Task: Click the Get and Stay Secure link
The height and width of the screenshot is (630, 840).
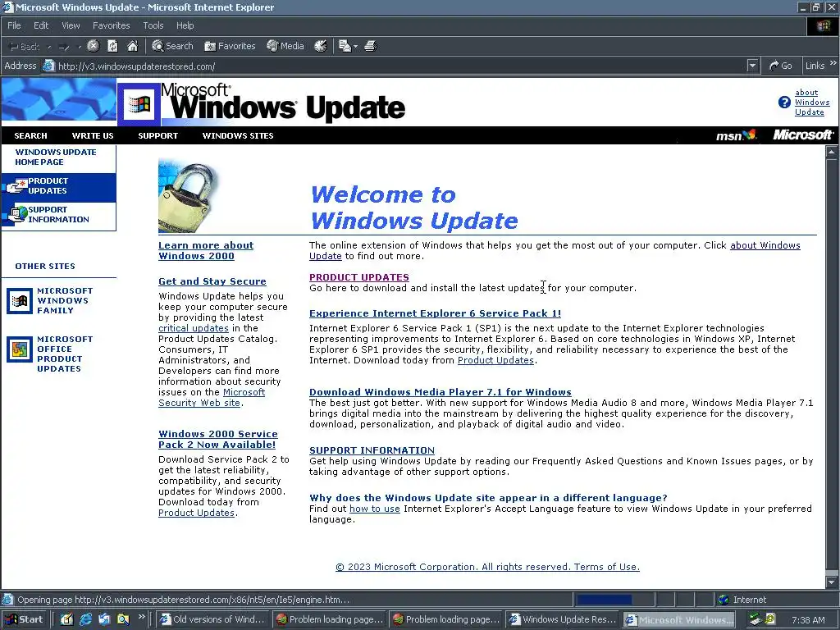Action: click(212, 281)
